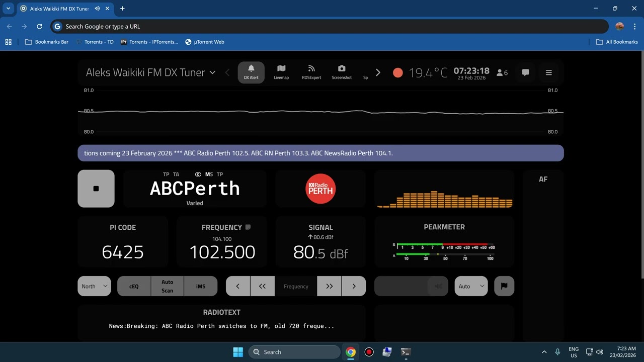Open the terminal app in taskbar
The image size is (644, 362).
(x=406, y=352)
